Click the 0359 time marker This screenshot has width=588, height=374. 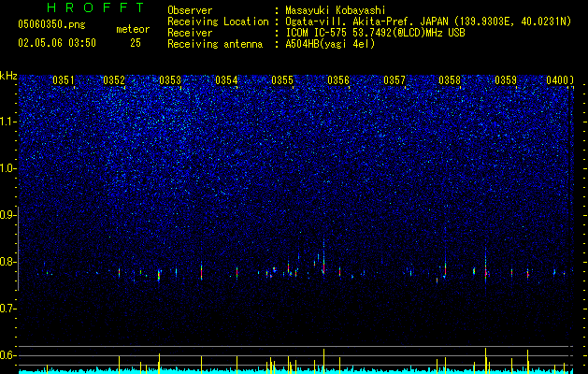pyautogui.click(x=506, y=80)
